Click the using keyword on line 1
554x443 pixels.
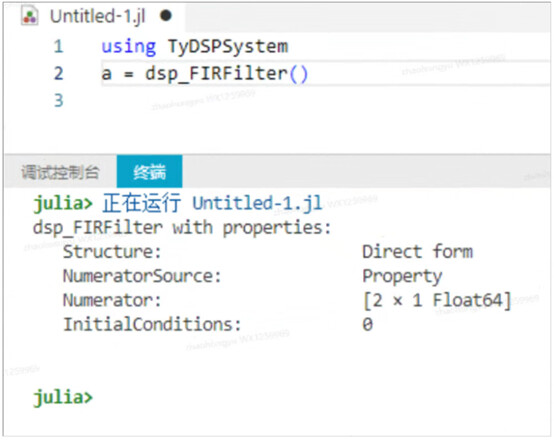(129, 47)
